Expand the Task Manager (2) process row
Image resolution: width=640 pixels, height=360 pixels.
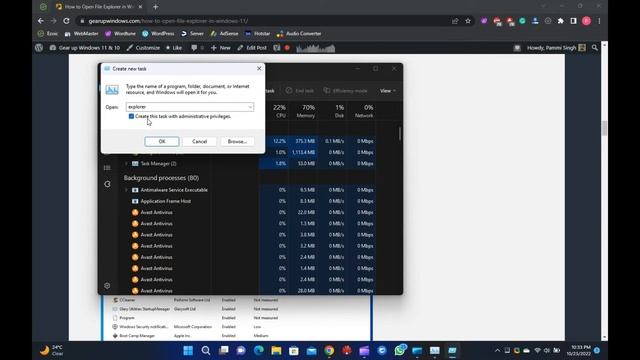pos(126,164)
